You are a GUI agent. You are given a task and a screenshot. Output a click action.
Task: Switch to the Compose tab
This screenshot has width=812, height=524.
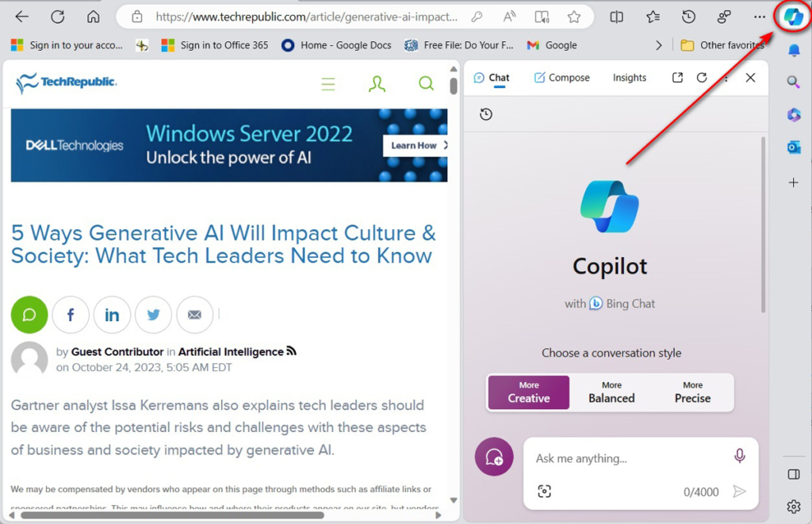(561, 77)
